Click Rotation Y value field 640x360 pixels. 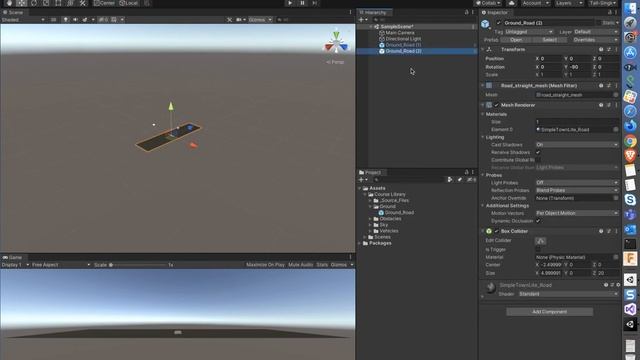pos(581,67)
